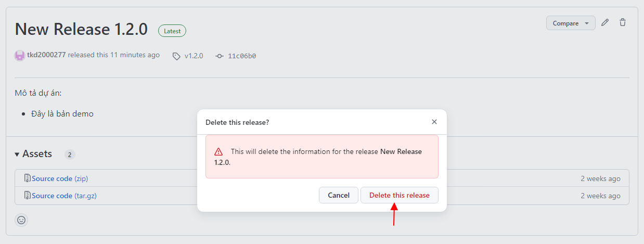Close the Delete this release dialog
The height and width of the screenshot is (244, 644).
(x=434, y=122)
